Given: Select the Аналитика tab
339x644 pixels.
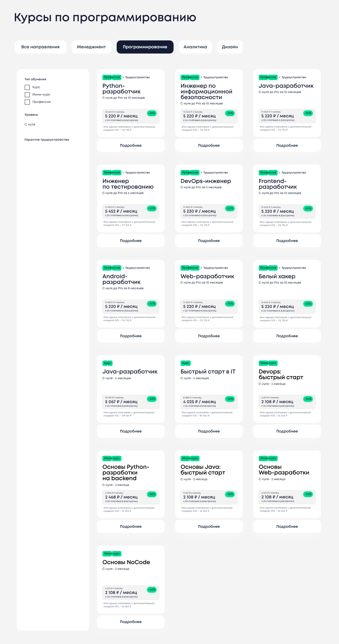Looking at the screenshot, I should [x=195, y=47].
